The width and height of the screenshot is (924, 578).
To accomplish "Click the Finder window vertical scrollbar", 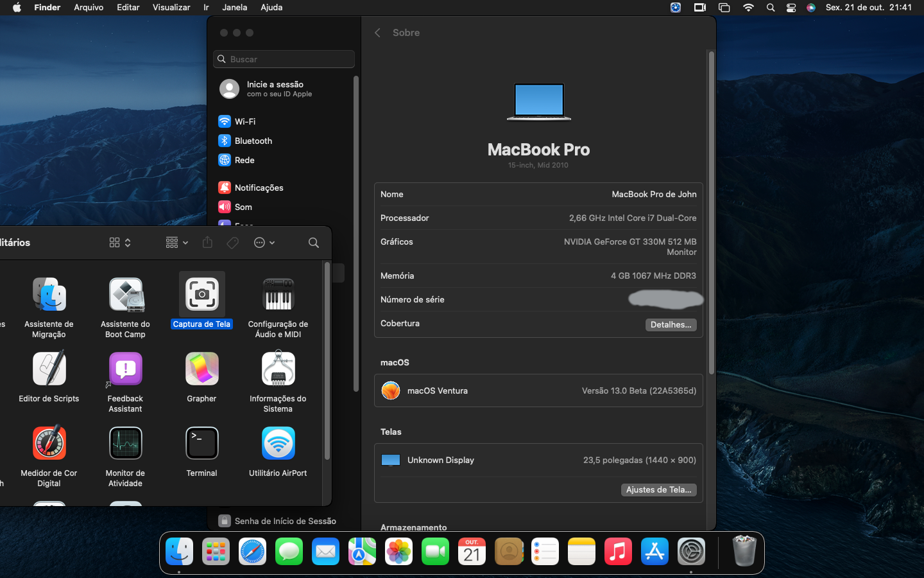I will [327, 361].
